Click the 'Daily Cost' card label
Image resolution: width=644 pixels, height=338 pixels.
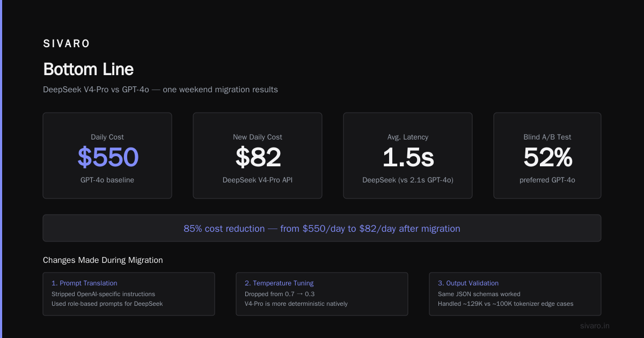(x=107, y=137)
